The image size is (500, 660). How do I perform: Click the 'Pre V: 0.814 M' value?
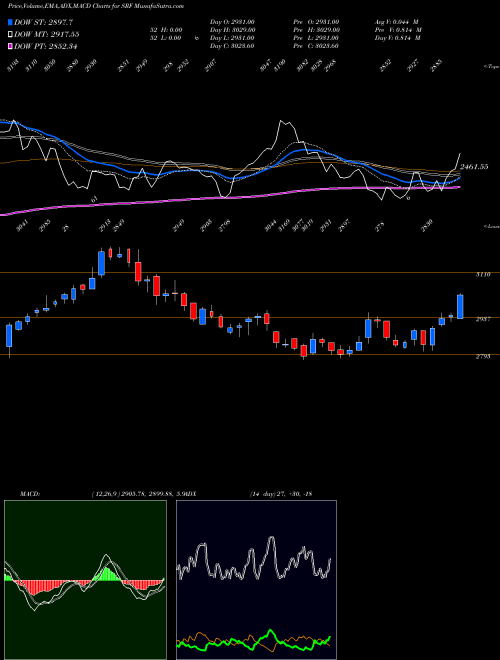pos(398,30)
